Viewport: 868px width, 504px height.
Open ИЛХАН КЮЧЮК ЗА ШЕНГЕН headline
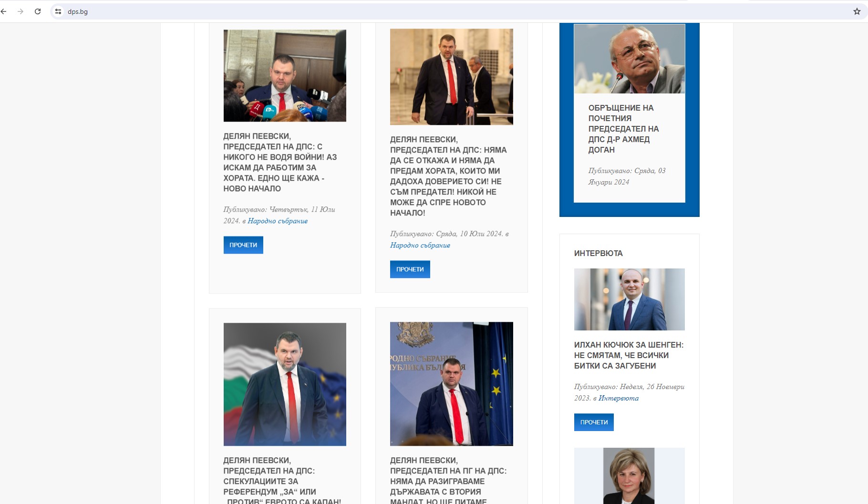tap(629, 355)
